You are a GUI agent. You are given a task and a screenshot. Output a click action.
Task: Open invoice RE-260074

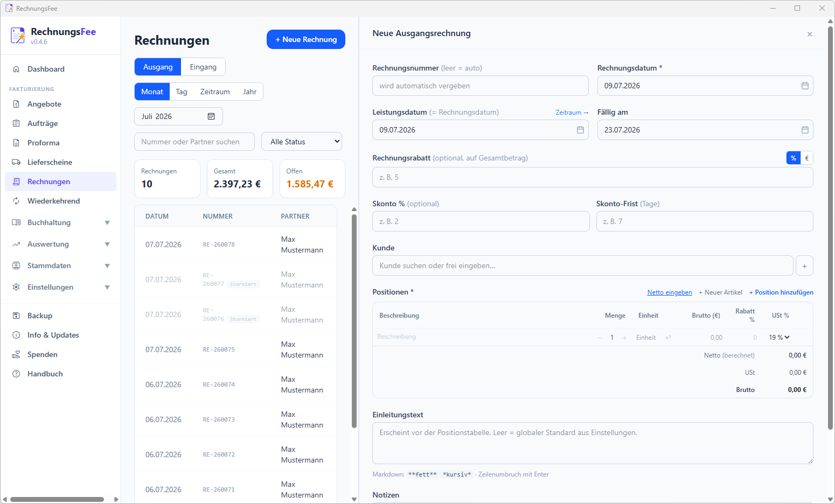tap(236, 384)
